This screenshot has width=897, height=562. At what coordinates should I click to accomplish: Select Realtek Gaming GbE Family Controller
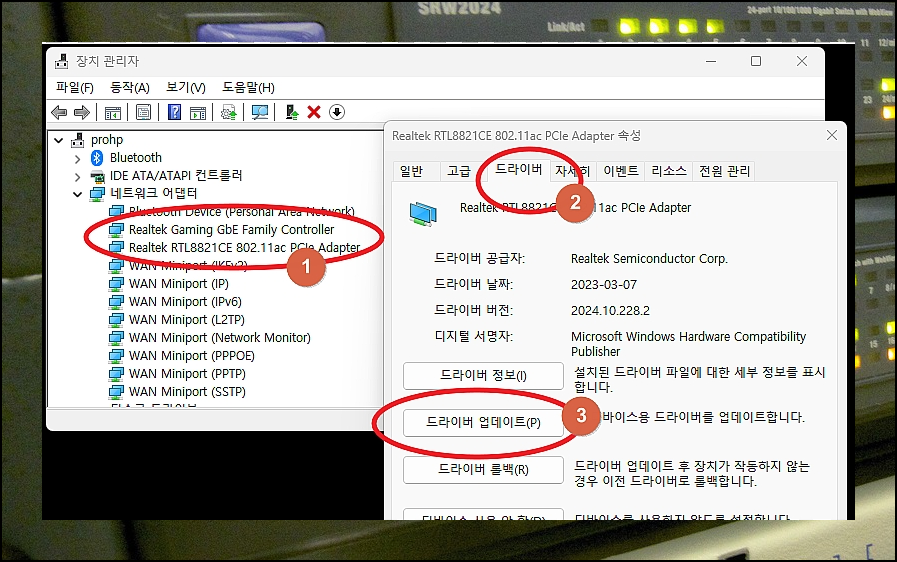click(231, 229)
